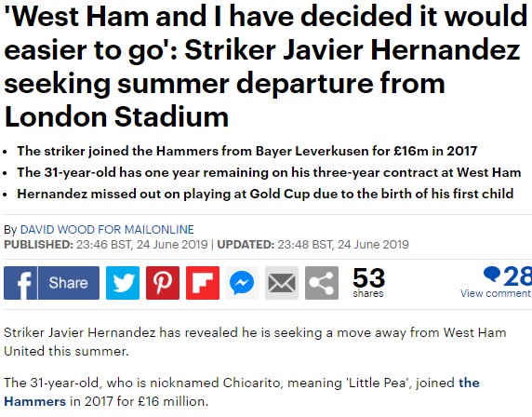Click the opening paragraph about Javier Hernandez

tap(255, 342)
